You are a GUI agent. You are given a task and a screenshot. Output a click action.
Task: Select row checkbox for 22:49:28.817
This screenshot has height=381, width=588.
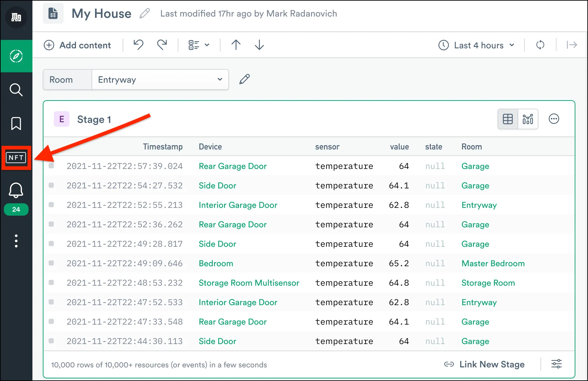[51, 244]
